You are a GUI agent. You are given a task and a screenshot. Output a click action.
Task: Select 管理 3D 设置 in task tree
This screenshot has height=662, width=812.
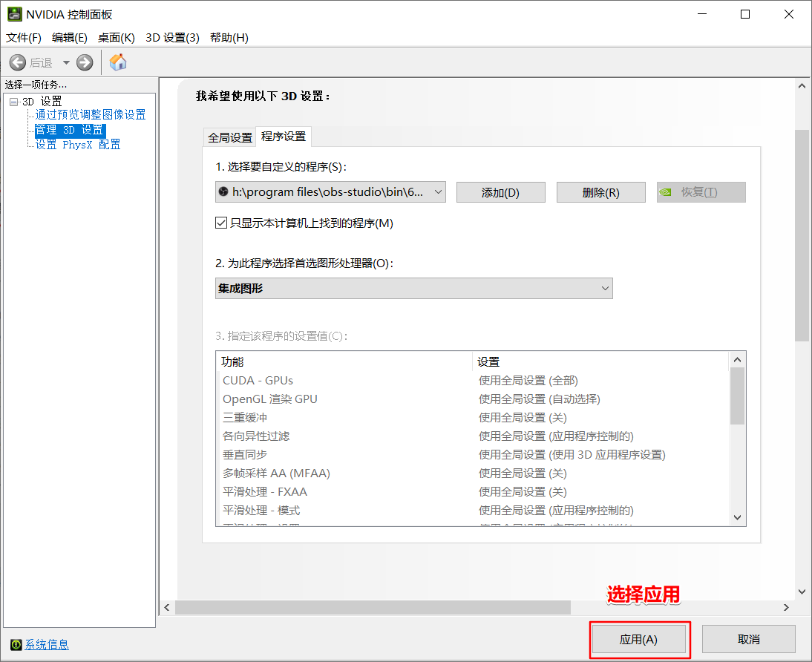[70, 129]
